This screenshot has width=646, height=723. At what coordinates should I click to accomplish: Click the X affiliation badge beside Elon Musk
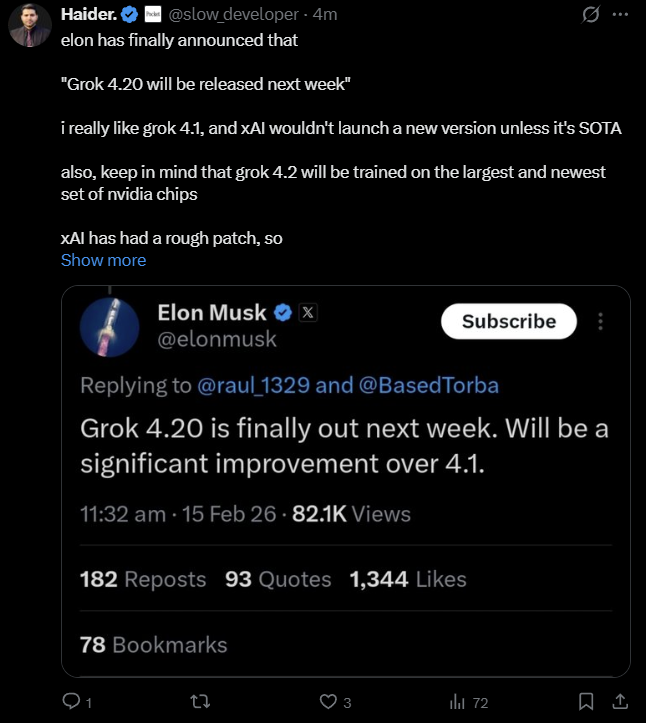pos(308,313)
